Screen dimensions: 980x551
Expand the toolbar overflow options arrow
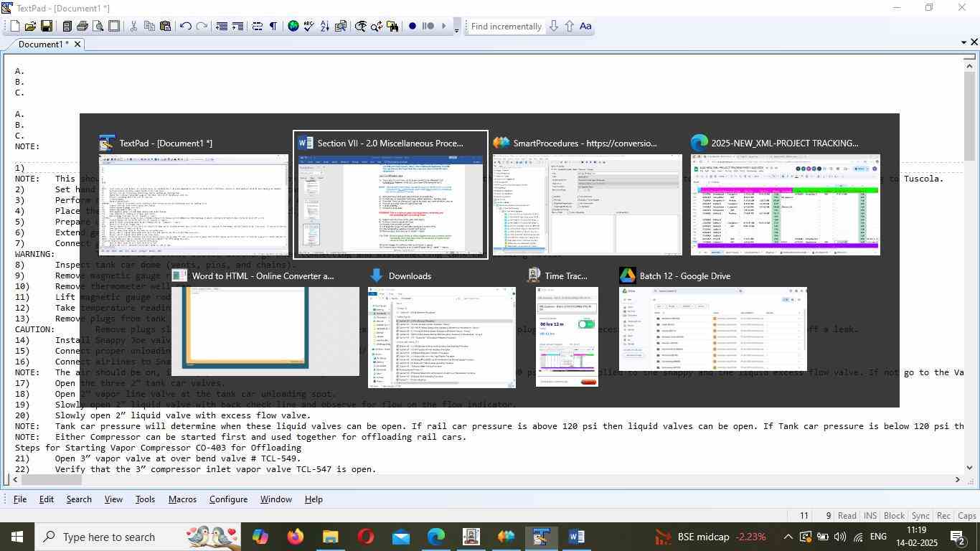[457, 27]
